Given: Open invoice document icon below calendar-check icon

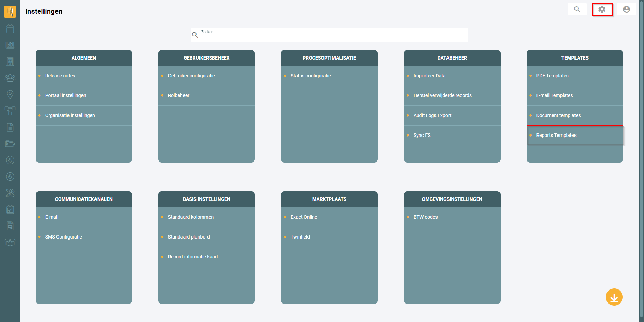Looking at the screenshot, I should click(x=10, y=226).
